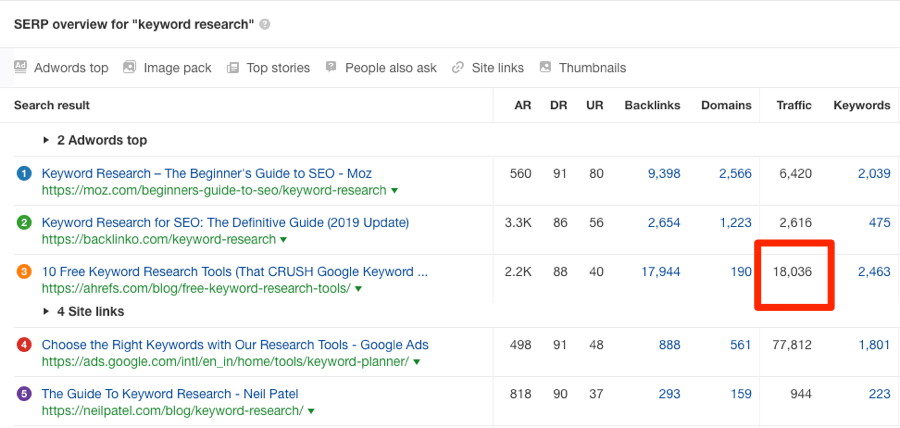
Task: Open the 2,039 keywords for Moz
Action: point(874,173)
